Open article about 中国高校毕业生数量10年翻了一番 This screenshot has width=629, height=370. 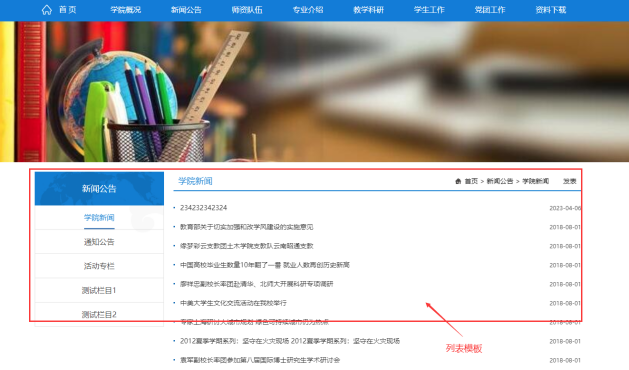[x=265, y=265]
